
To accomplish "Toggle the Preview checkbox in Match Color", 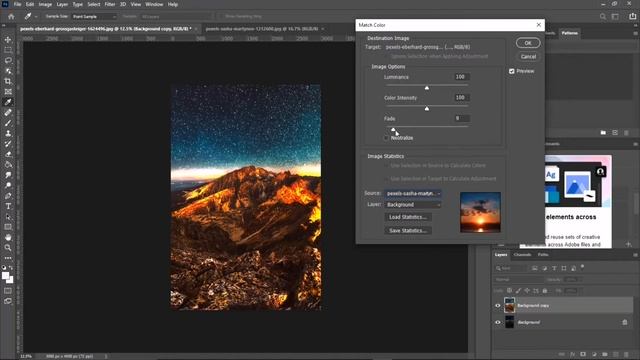I will point(511,71).
